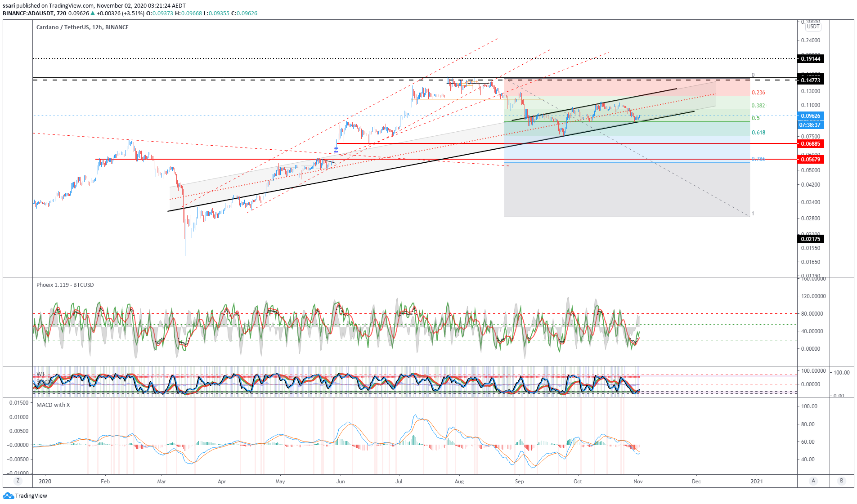The width and height of the screenshot is (857, 504).
Task: Click the Z timezone button on time axis
Action: [x=18, y=481]
